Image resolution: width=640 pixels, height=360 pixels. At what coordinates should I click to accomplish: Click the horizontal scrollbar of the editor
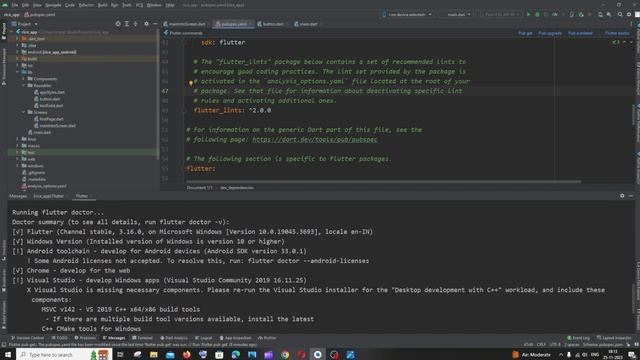tap(383, 182)
